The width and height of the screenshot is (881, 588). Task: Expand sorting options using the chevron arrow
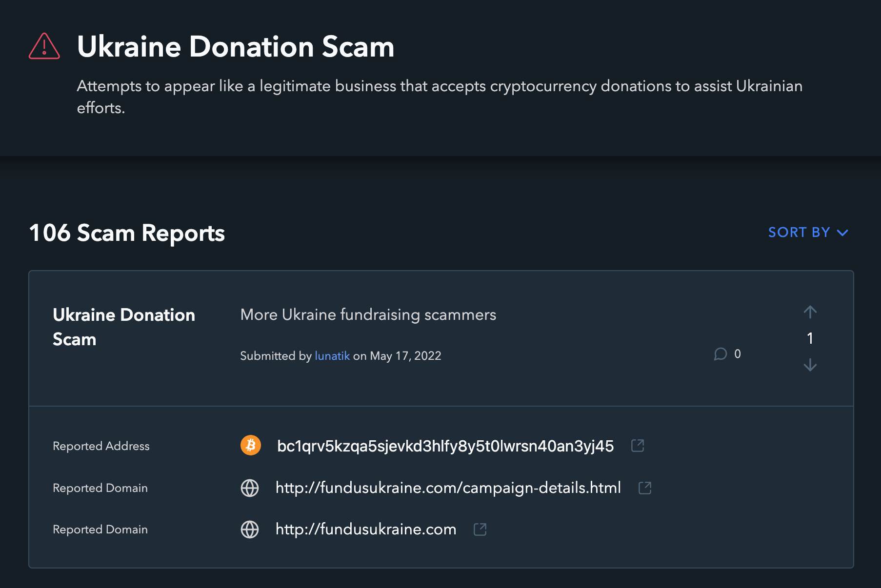(842, 233)
